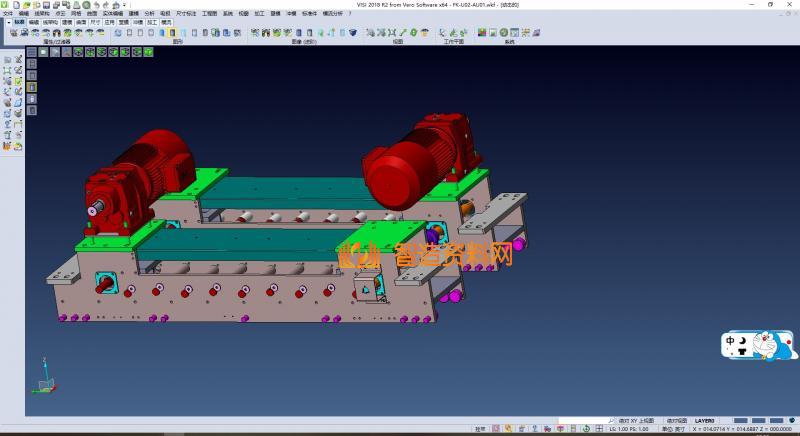Click the colorful first icon in the 系统 toolbar group

coord(481,33)
